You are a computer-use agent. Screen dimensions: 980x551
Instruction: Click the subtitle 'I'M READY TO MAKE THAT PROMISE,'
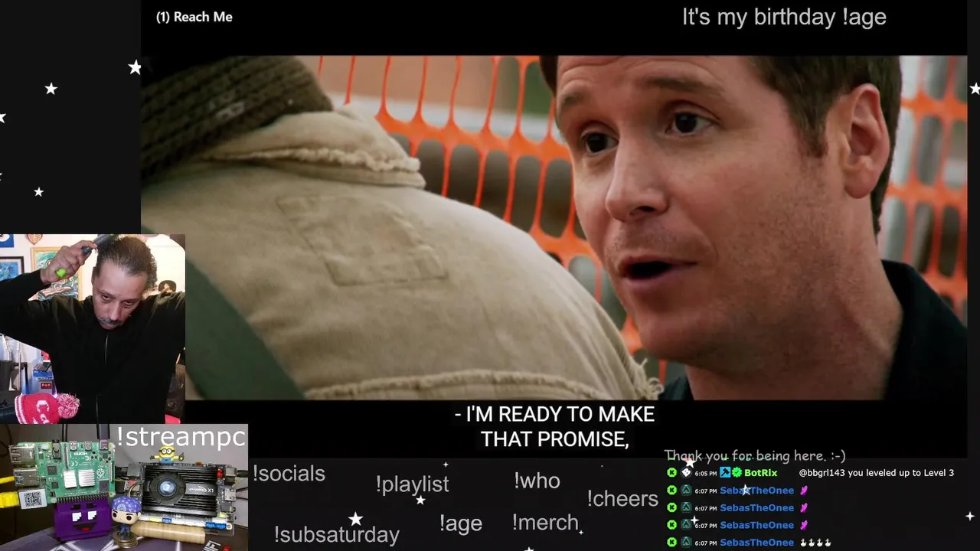tap(554, 426)
